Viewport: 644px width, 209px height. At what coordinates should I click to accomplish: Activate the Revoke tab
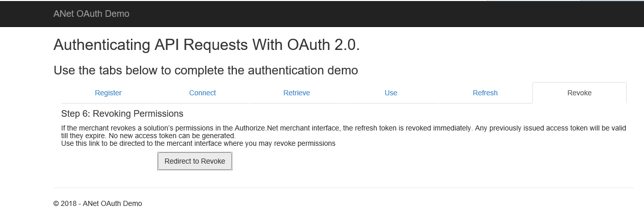coord(579,93)
